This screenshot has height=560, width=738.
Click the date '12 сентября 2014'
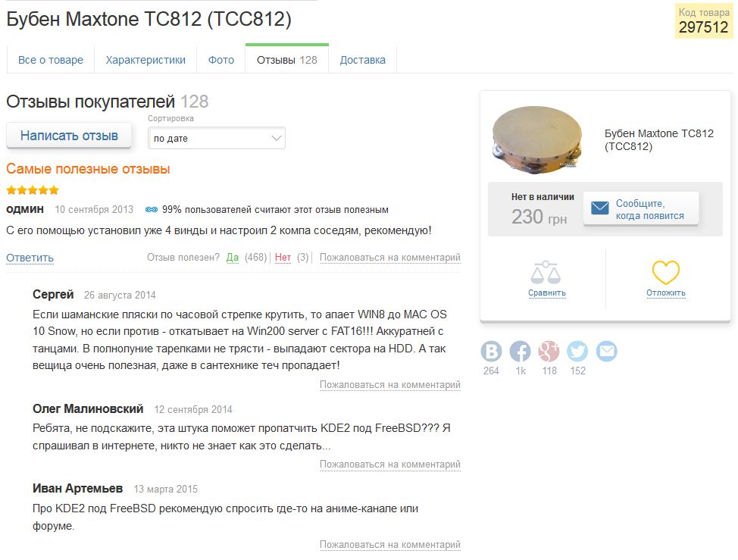(x=193, y=409)
